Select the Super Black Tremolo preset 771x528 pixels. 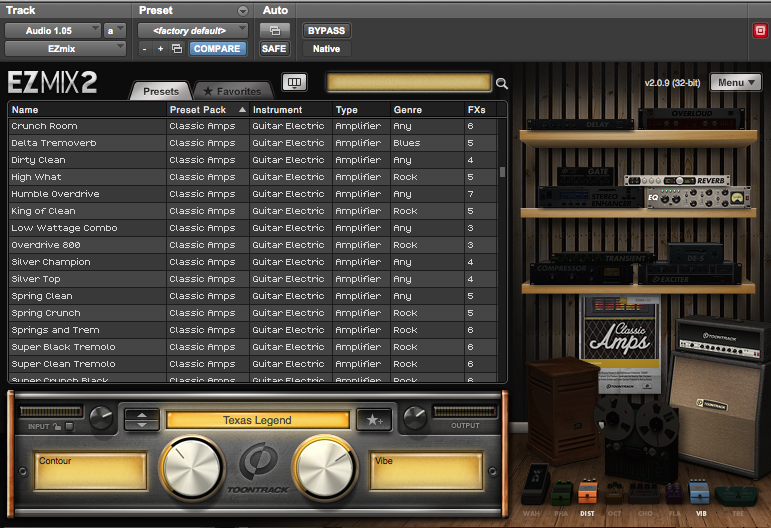point(253,347)
